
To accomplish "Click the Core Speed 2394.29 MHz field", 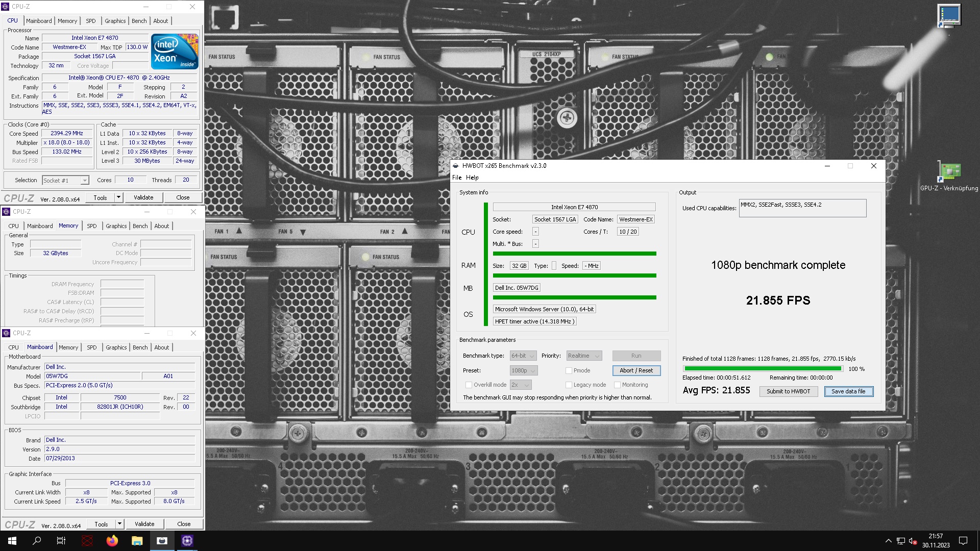I will (67, 134).
